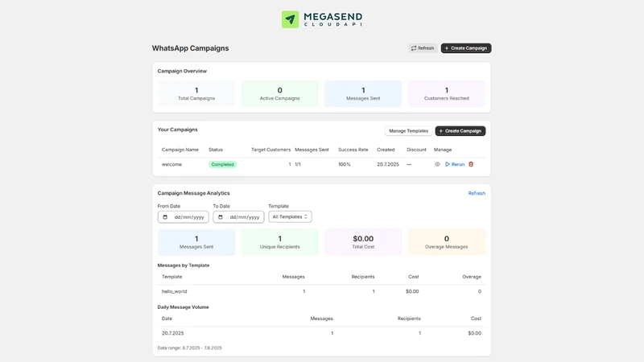Click the hello_world template row
Image resolution: width=644 pixels, height=362 pixels.
click(321, 291)
